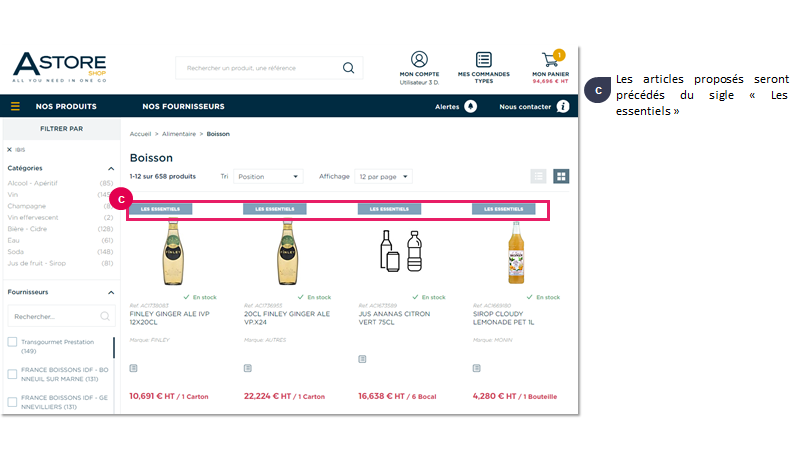
Task: Switch to grid view display icon
Action: [x=561, y=176]
